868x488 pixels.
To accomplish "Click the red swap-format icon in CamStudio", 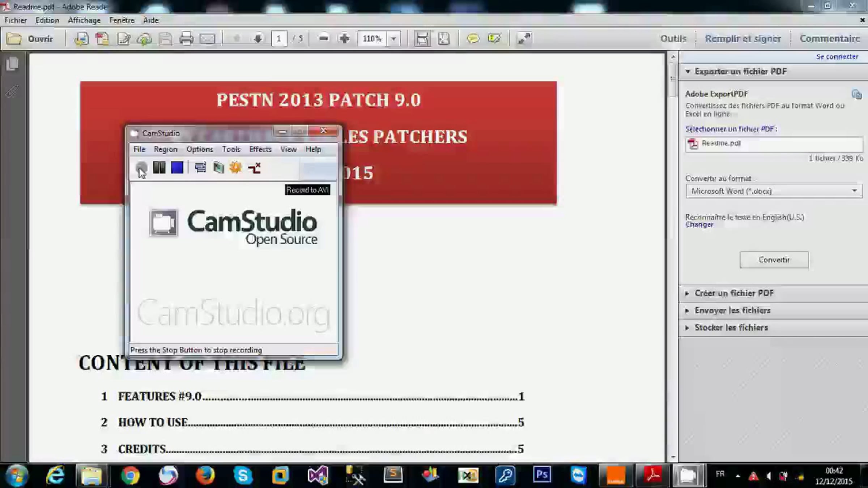I will pos(255,168).
